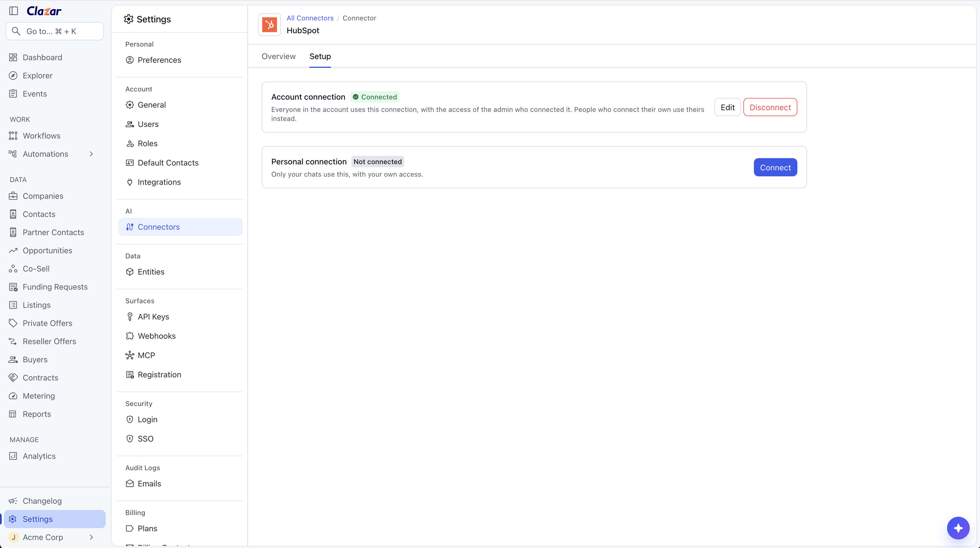The height and width of the screenshot is (548, 980).
Task: Open Co-Sell in the Data section
Action: coord(36,269)
